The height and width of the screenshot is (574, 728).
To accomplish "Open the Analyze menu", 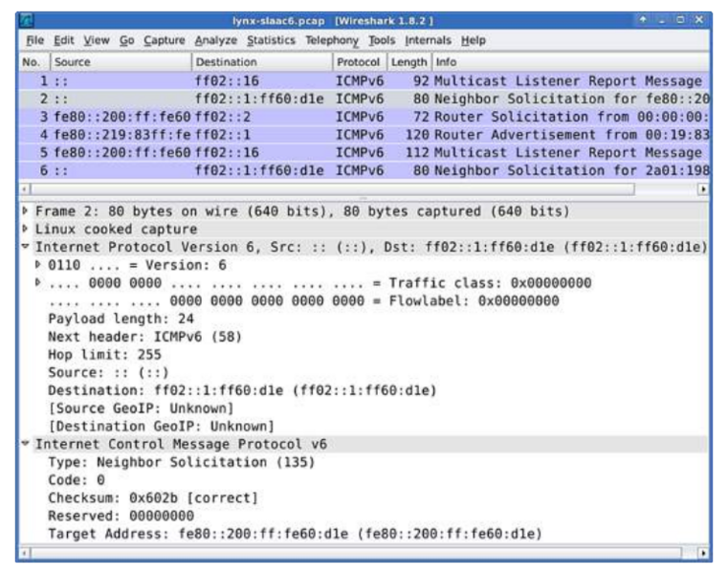I will pyautogui.click(x=215, y=40).
